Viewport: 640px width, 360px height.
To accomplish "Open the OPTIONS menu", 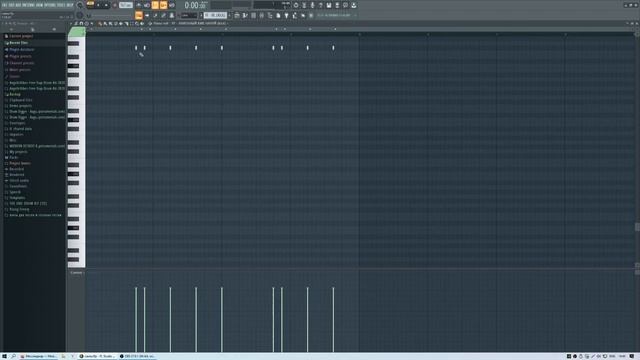I will pyautogui.click(x=50, y=5).
